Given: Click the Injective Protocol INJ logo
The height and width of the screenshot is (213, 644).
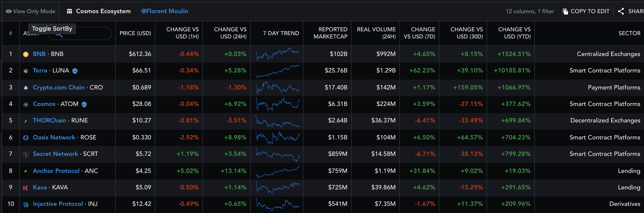Looking at the screenshot, I should pos(26,204).
